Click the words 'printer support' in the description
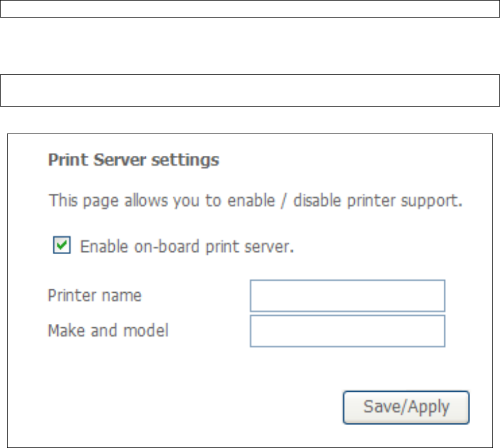The width and height of the screenshot is (500, 448). [x=405, y=201]
